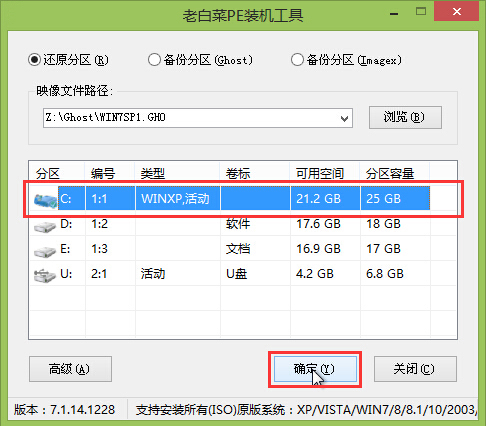Select the U: partition label

tap(66, 274)
